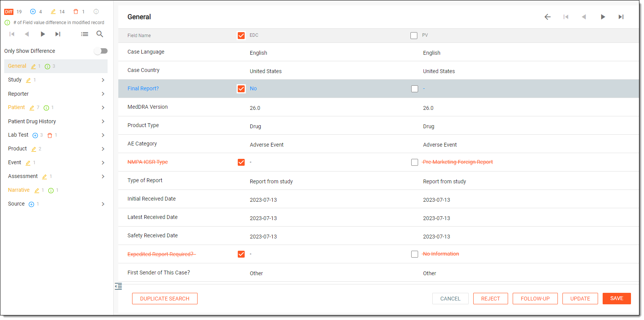Viewport: 644px width, 320px height.
Task: Check PV checkbox for Final Report?
Action: point(415,89)
